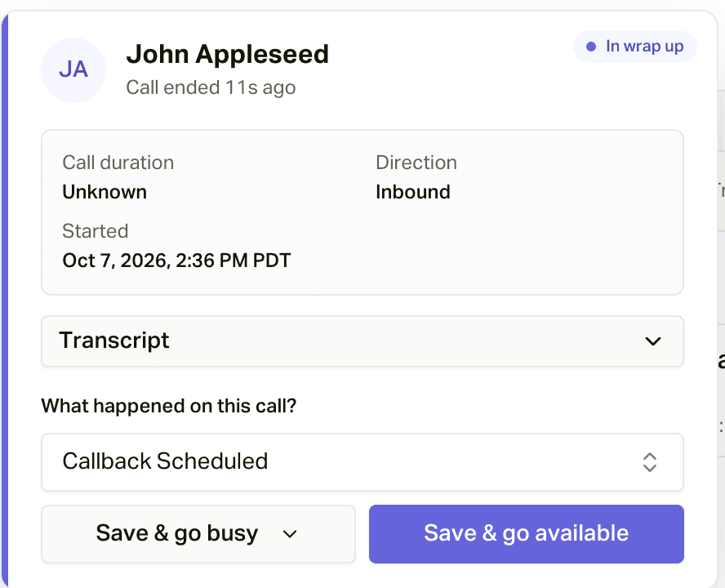Click the Call duration Unknown value

click(x=105, y=192)
